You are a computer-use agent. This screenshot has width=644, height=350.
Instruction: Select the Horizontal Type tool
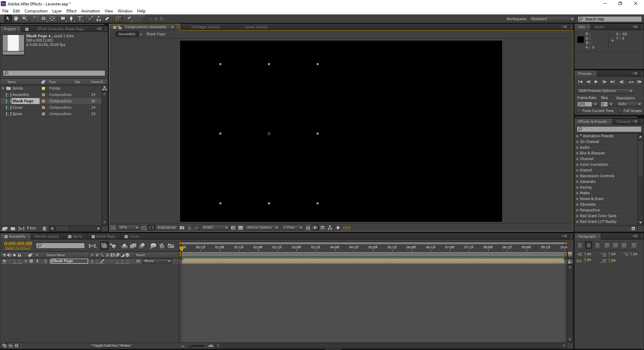(x=80, y=18)
